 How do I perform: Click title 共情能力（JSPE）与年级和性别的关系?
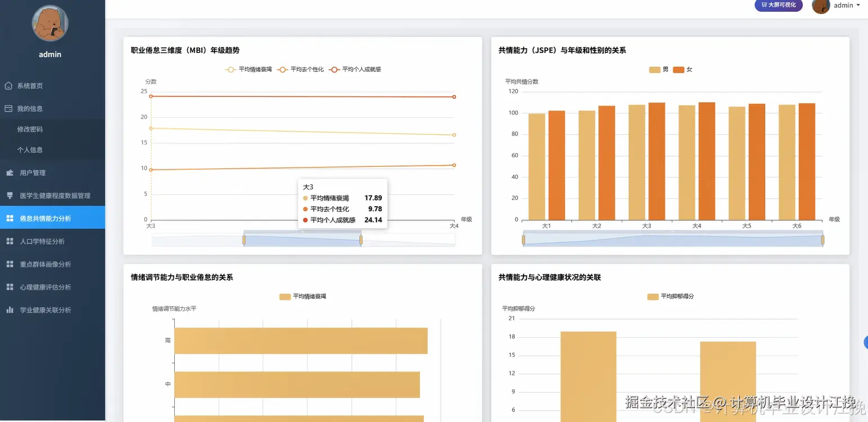[562, 51]
